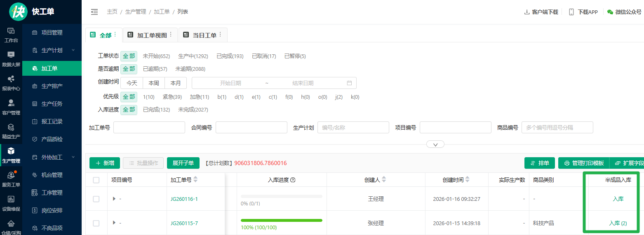Click the calendar icon in date range
This screenshot has height=235, width=644.
pyautogui.click(x=349, y=83)
